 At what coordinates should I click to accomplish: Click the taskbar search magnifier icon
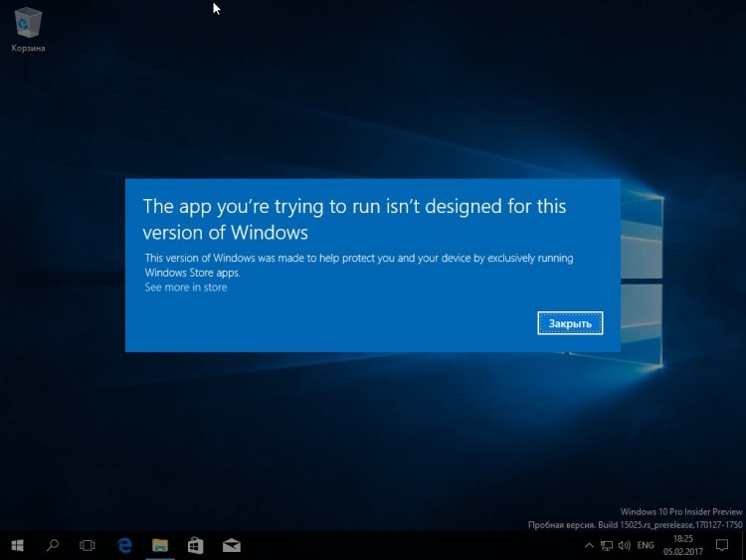[x=53, y=545]
